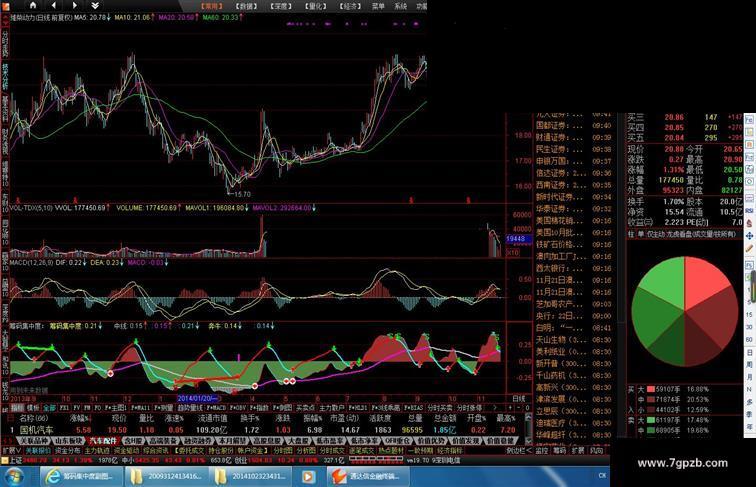Open the 筹码 button at bottom right
Image resolution: width=756 pixels, height=487 pixels.
click(559, 450)
